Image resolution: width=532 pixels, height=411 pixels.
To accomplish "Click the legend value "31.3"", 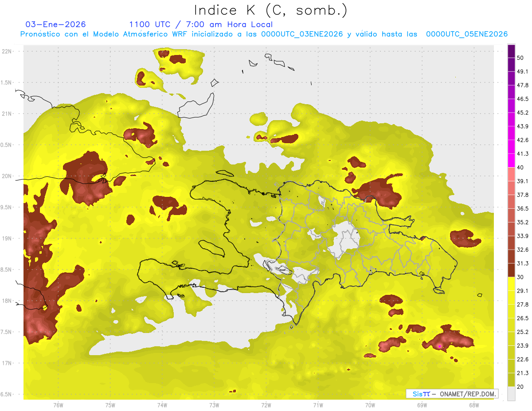I will 522,263.
